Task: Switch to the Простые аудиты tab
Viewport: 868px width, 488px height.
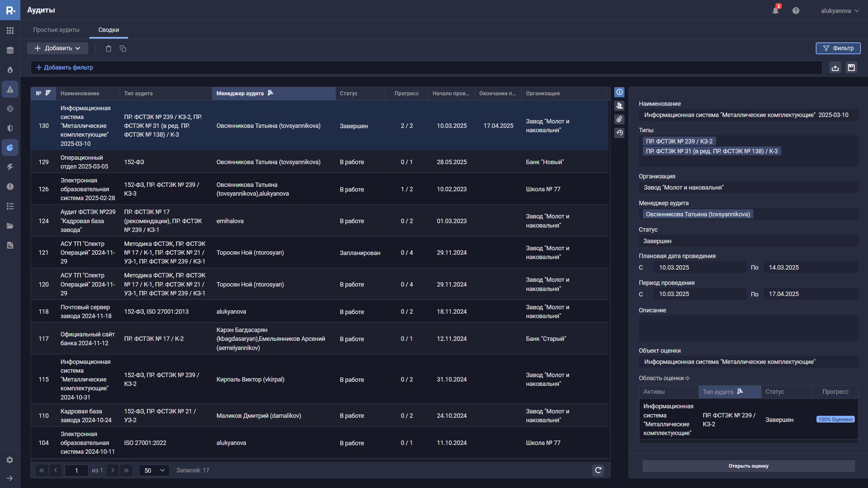Action: pos(56,30)
